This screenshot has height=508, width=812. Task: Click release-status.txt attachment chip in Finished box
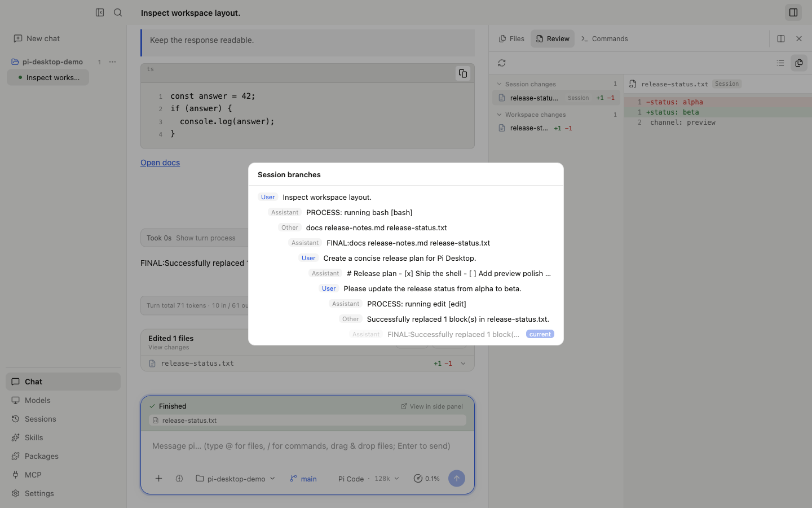click(307, 421)
